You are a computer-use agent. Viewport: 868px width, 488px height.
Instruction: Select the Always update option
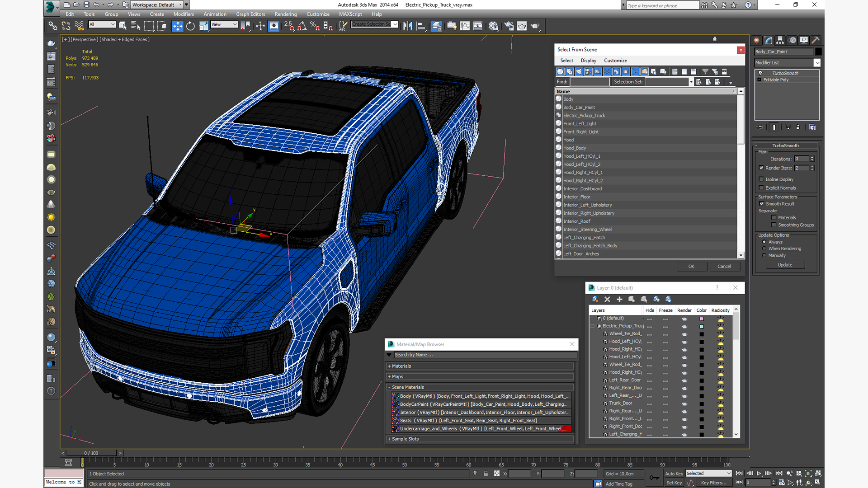tap(764, 242)
